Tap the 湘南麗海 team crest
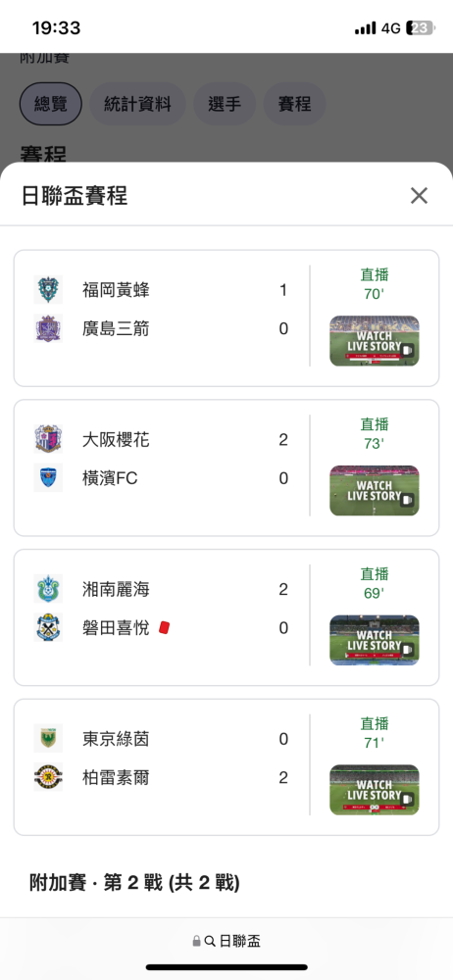 click(x=48, y=589)
